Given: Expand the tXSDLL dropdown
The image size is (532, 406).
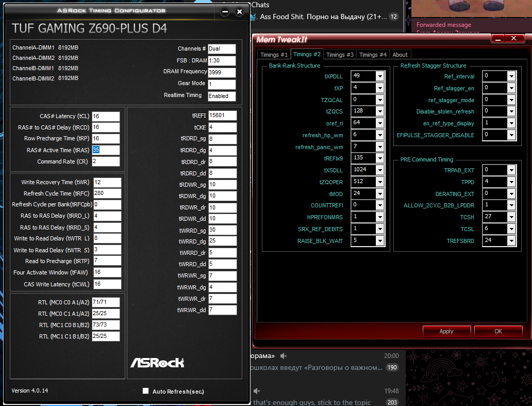Looking at the screenshot, I should pyautogui.click(x=380, y=170).
